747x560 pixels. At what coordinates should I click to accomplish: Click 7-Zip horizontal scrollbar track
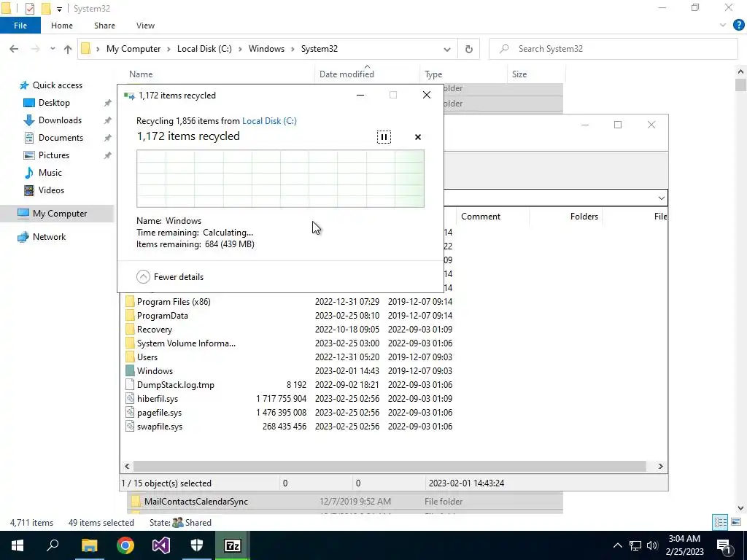coord(390,466)
